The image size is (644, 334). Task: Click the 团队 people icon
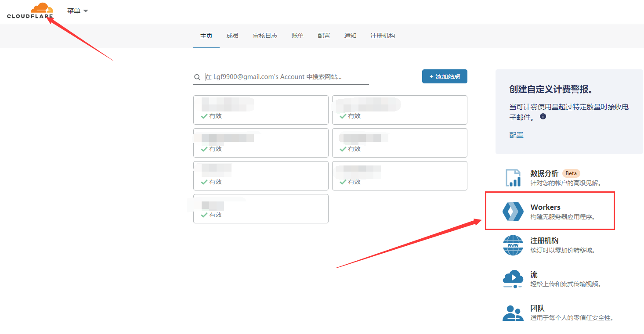click(513, 312)
